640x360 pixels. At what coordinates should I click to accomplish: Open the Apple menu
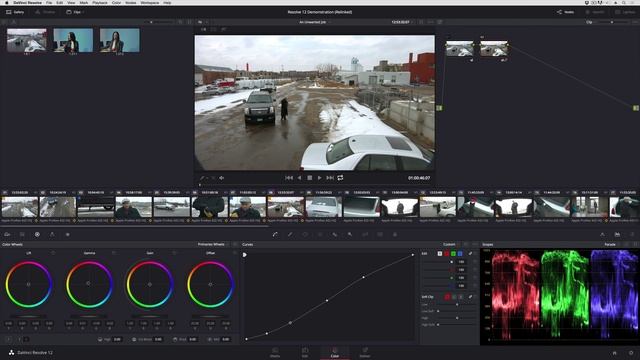click(x=7, y=2)
